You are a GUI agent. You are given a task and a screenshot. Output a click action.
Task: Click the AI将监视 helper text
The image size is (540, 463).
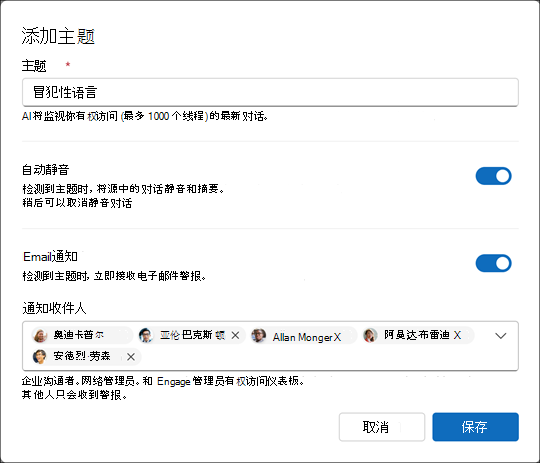point(145,116)
